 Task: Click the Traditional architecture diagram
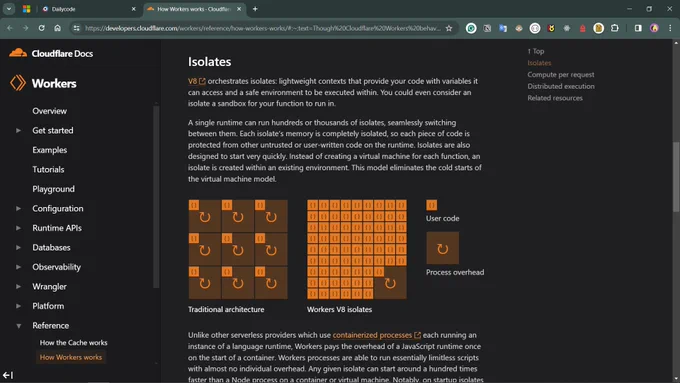coord(238,249)
